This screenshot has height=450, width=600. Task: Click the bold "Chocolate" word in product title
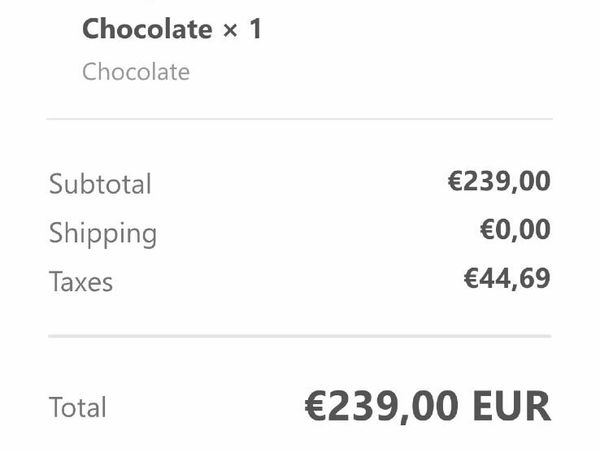[146, 30]
